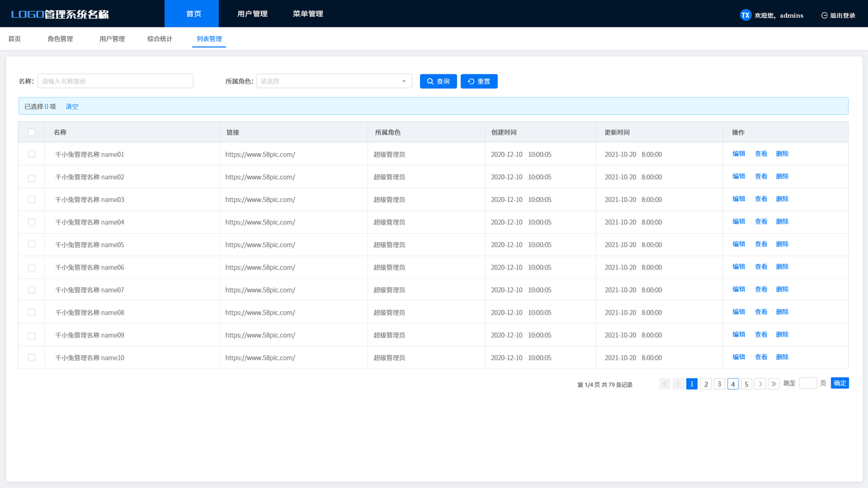
Task: Click the 重置 reset button
Action: 479,81
